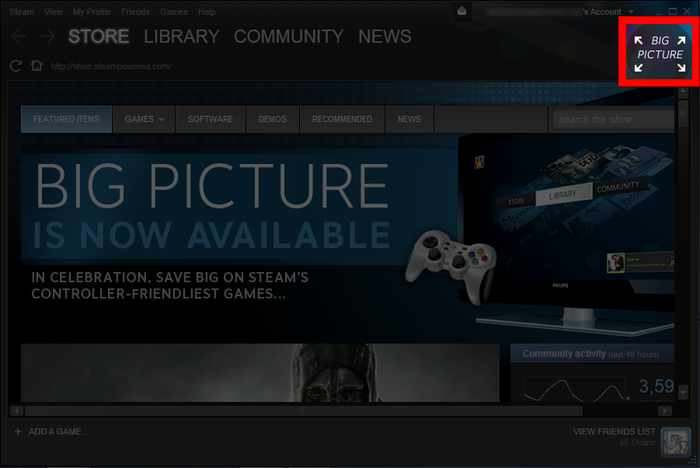Open the Friends menu
700x468 pixels.
(135, 12)
